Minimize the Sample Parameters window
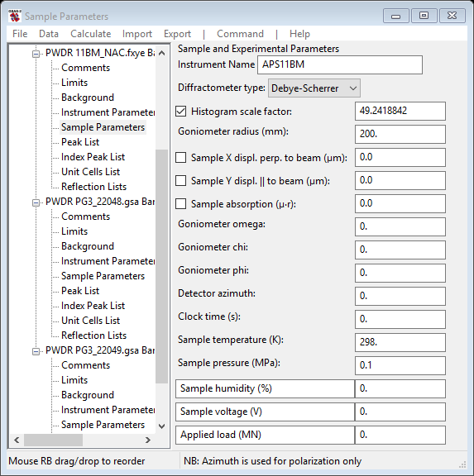474x476 pixels. click(396, 16)
